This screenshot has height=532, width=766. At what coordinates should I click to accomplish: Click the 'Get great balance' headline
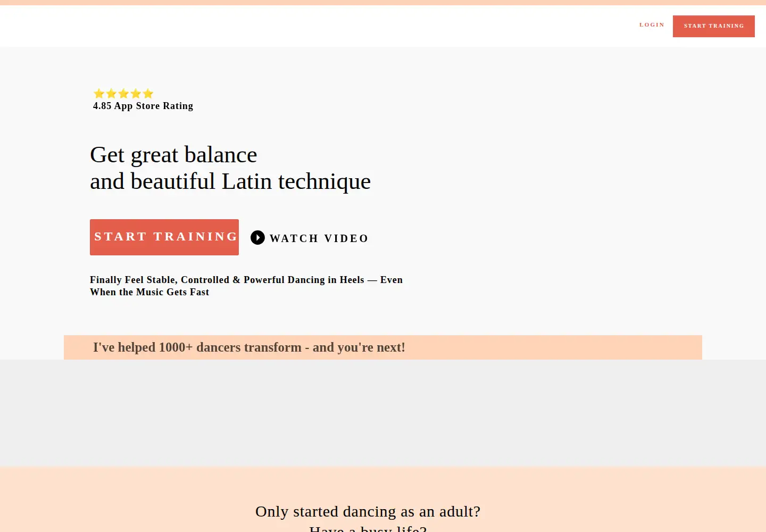coord(173,155)
